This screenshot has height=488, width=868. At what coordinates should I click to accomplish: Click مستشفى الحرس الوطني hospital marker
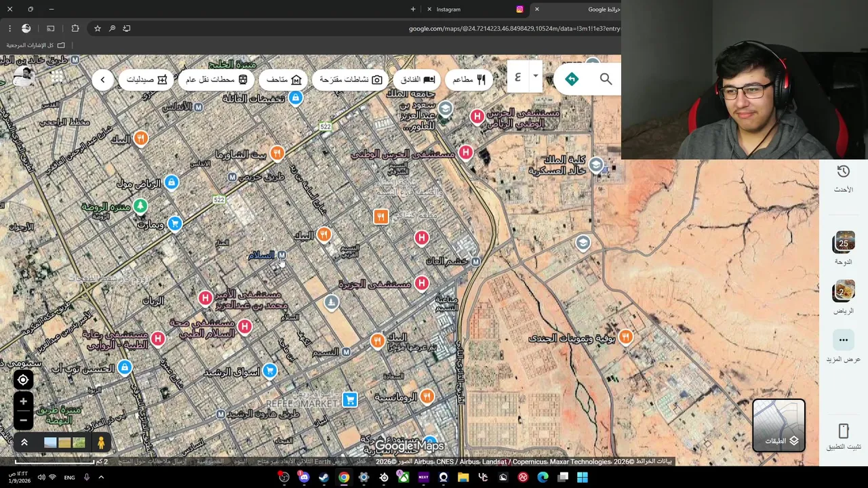click(x=465, y=152)
